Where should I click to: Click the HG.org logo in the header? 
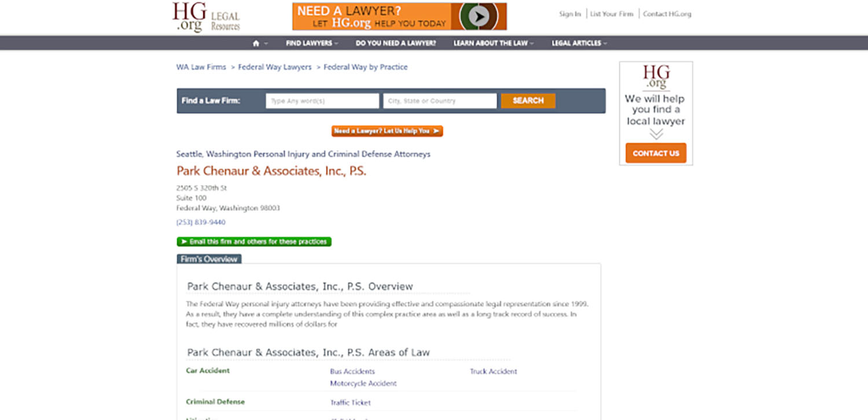pos(205,17)
